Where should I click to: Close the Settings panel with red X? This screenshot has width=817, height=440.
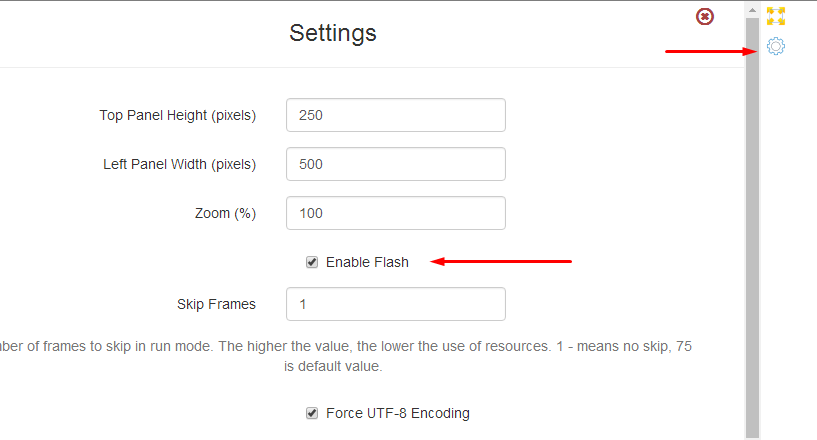pyautogui.click(x=705, y=16)
